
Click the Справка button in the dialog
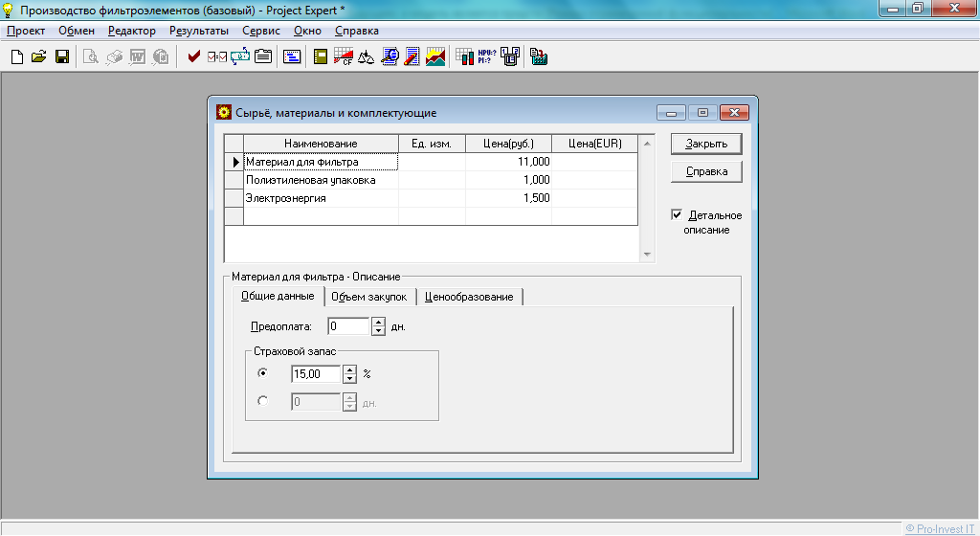pyautogui.click(x=706, y=171)
